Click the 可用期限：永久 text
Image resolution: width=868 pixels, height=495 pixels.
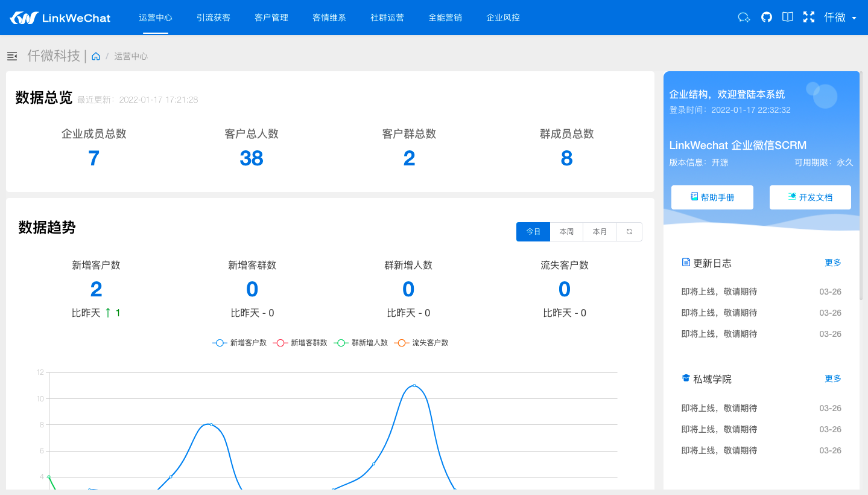pyautogui.click(x=824, y=162)
